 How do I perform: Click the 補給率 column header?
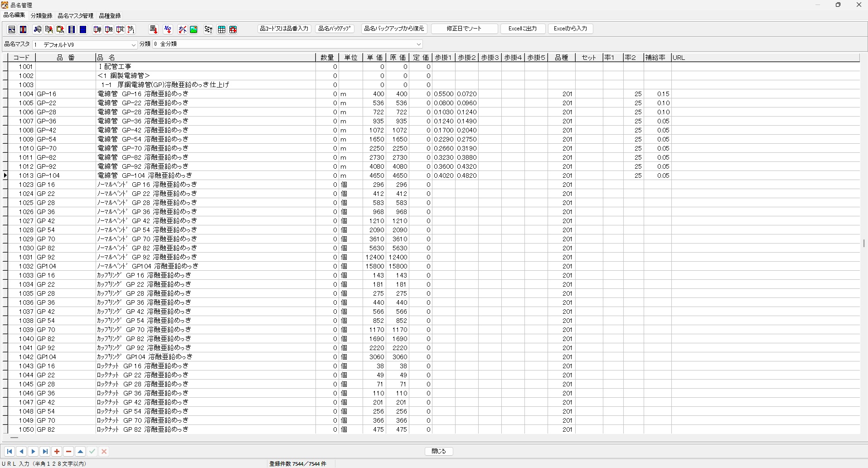[x=658, y=58]
